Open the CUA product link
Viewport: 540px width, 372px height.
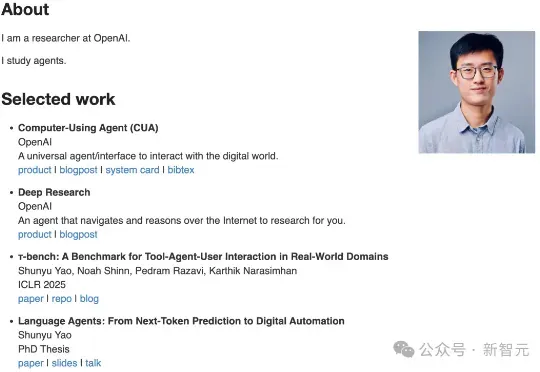[x=34, y=170]
